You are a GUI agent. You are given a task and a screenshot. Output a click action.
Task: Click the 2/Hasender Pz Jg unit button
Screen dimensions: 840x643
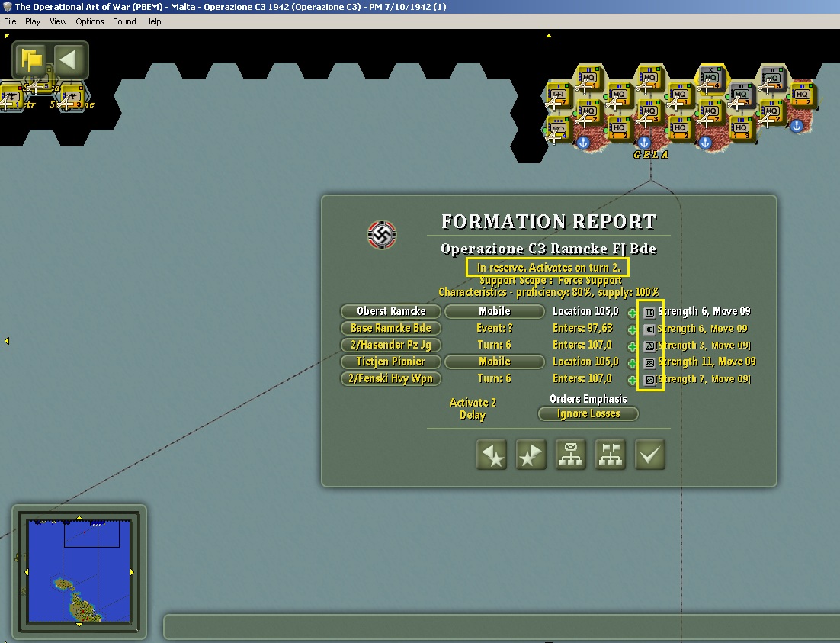tap(391, 345)
